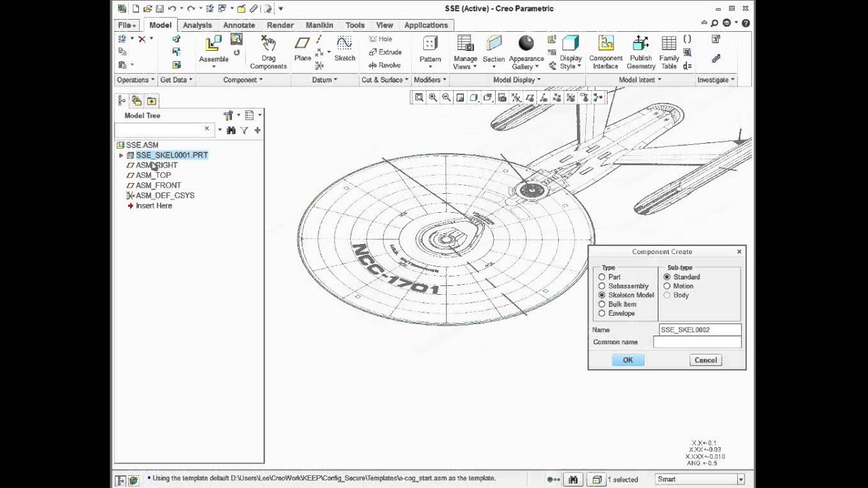Select ASM_TOP in the model tree
Viewport: 868px width, 488px height.
tap(153, 176)
